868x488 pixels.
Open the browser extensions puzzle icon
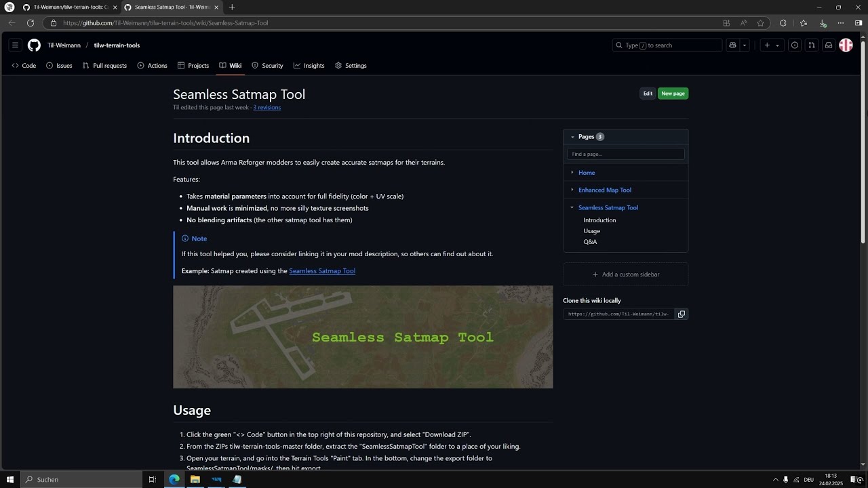tap(783, 23)
